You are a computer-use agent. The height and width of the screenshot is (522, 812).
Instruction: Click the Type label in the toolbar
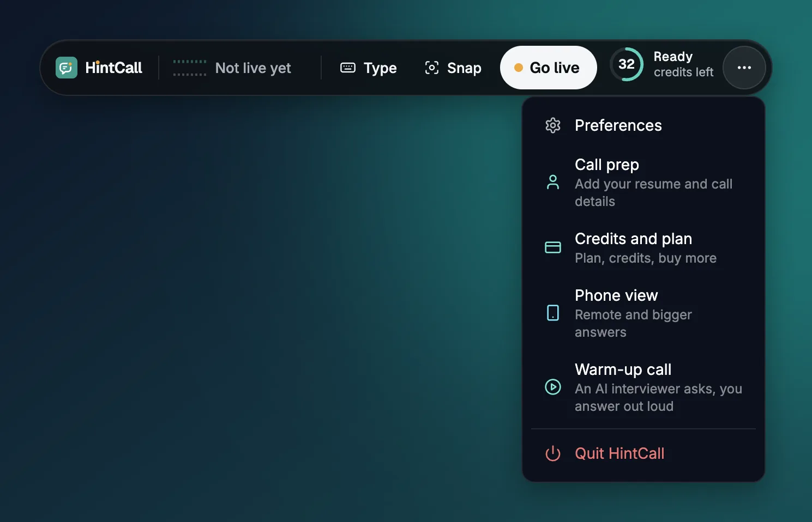pyautogui.click(x=380, y=68)
